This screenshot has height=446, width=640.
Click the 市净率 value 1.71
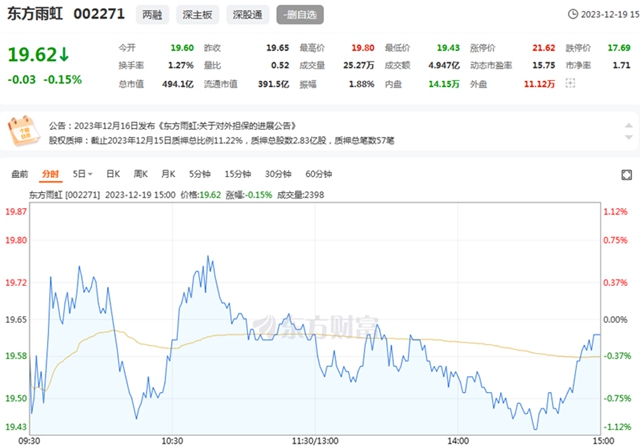click(x=622, y=65)
